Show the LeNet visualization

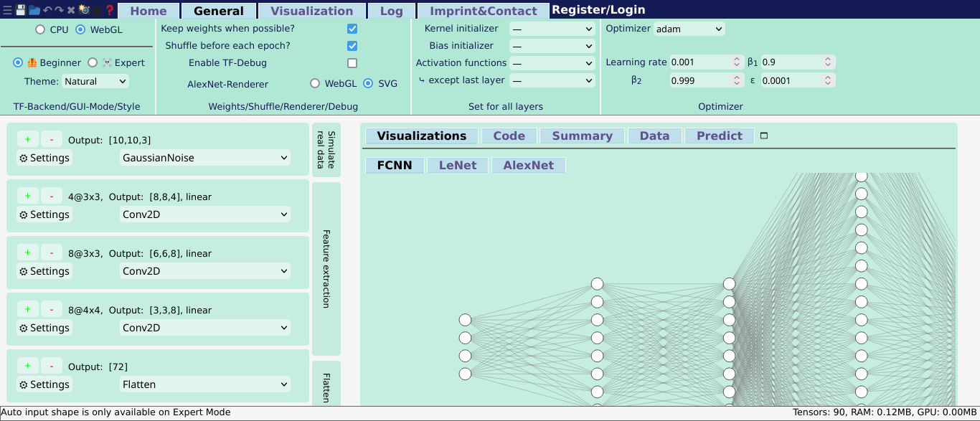coord(458,165)
